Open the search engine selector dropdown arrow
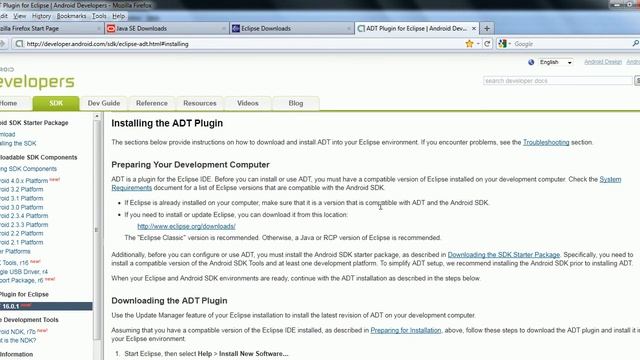 509,44
